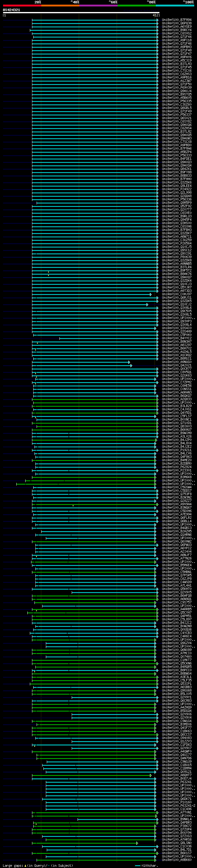The image size is (197, 868).
Task: Select label UniRef100_A9NUG0
Action: click(x=177, y=362)
